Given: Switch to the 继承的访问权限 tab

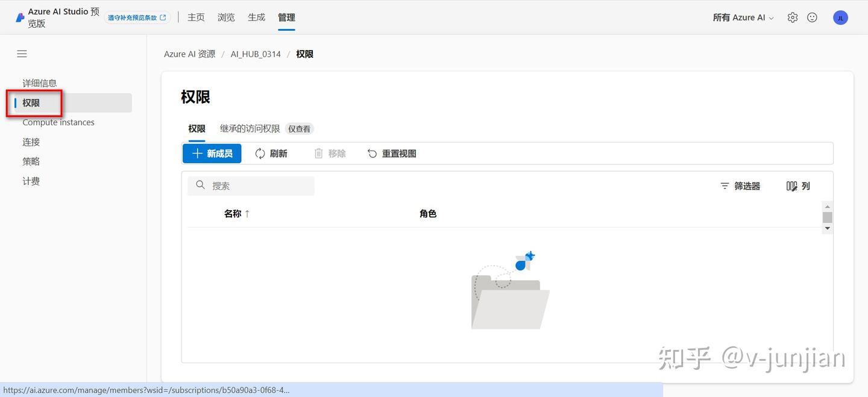Looking at the screenshot, I should pos(250,128).
